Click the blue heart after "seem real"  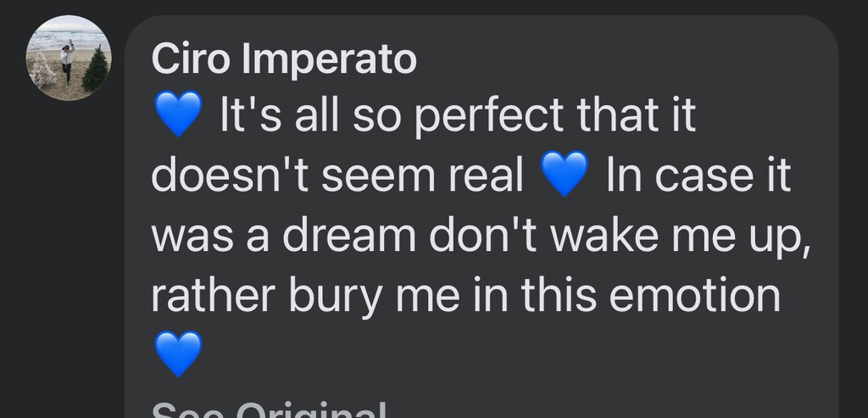click(564, 175)
